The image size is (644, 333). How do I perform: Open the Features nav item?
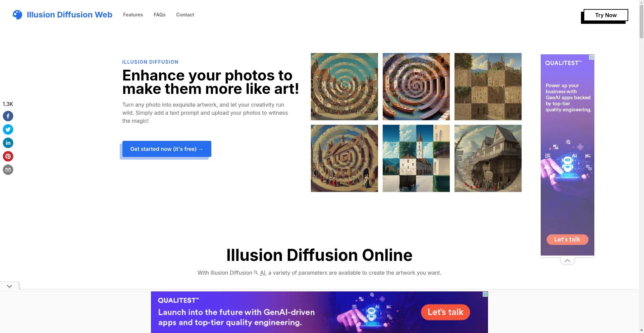[x=133, y=15]
